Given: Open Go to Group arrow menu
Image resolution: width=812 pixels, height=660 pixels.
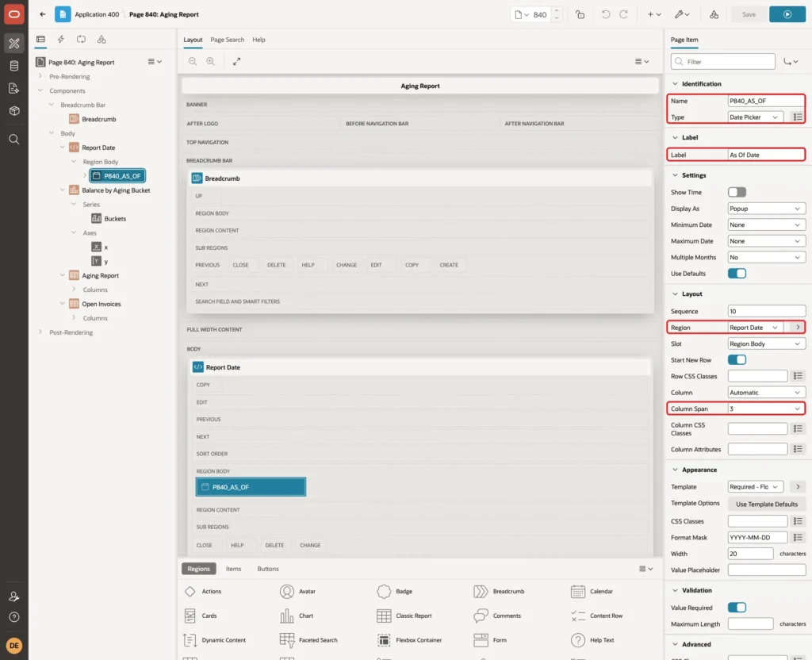Looking at the screenshot, I should coord(791,62).
